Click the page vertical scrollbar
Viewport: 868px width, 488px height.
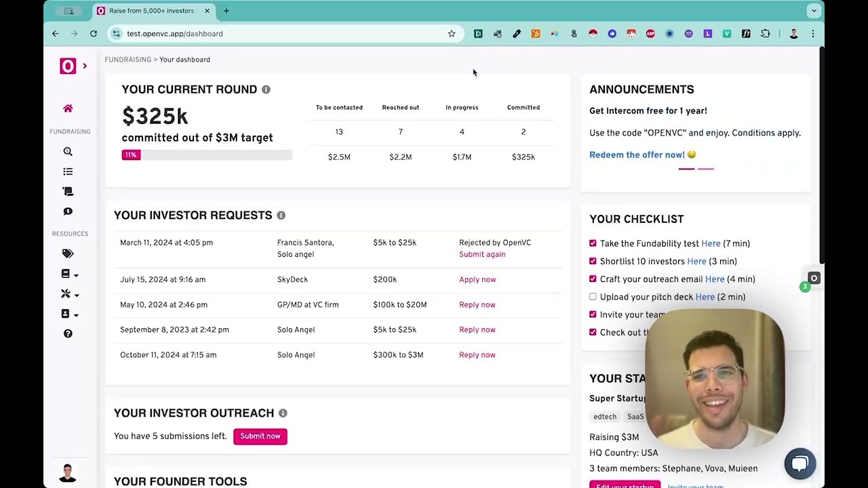[x=821, y=156]
